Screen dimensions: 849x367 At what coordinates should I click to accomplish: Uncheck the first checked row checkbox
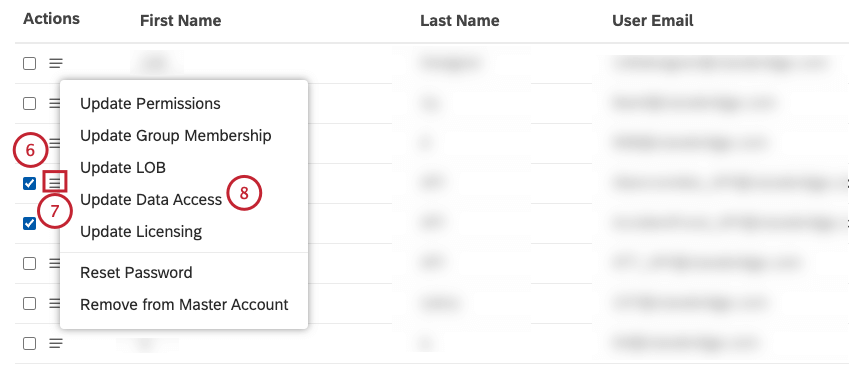point(29,184)
